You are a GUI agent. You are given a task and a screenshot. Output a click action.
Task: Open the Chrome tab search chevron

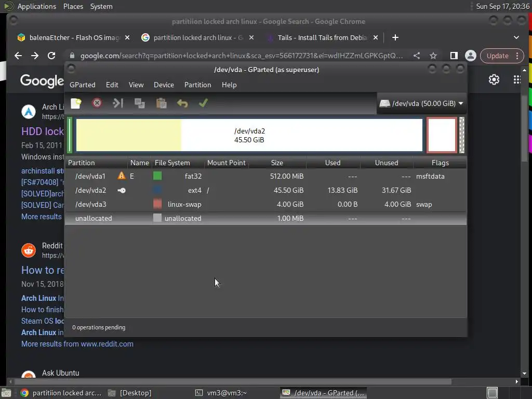coord(516,37)
